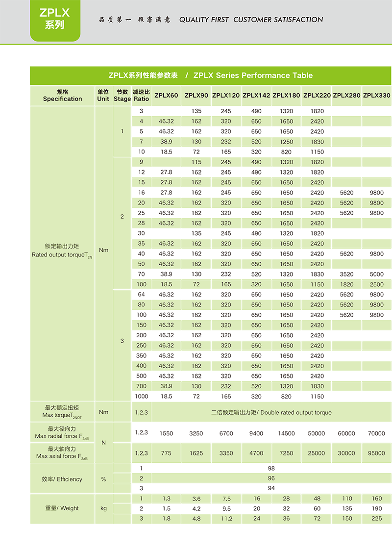This screenshot has height=552, width=392.
Task: Click the Quality First Customer Satisfaction slogan
Action: pos(251,20)
